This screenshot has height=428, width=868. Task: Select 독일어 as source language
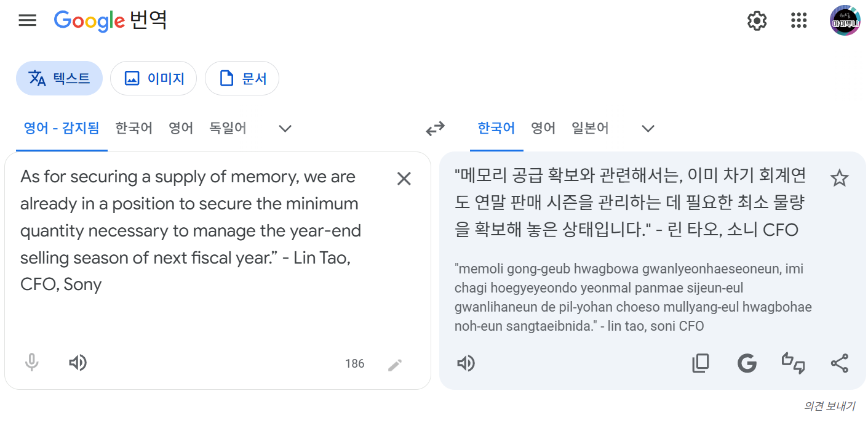228,128
